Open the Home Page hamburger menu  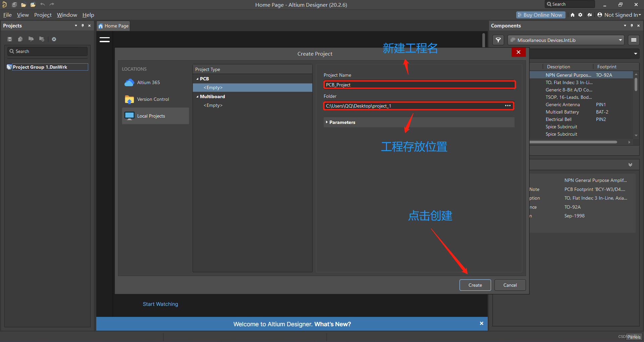[105, 40]
